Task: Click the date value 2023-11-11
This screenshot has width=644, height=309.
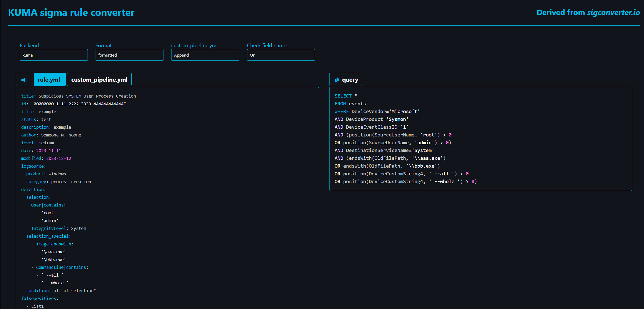Action: tap(49, 150)
